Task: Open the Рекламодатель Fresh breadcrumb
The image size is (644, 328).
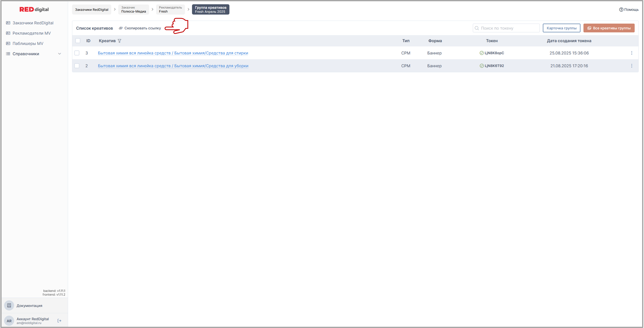Action: (170, 10)
